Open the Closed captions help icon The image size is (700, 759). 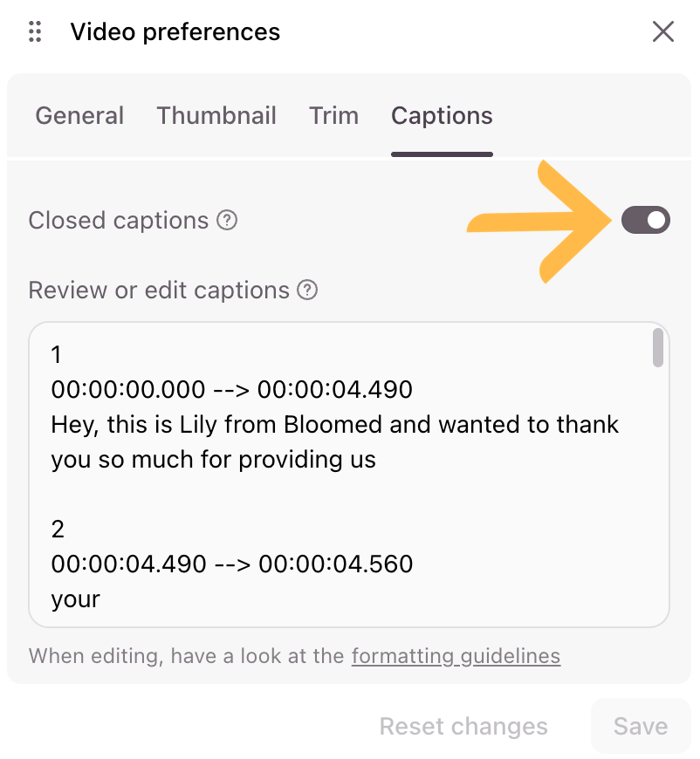[227, 220]
